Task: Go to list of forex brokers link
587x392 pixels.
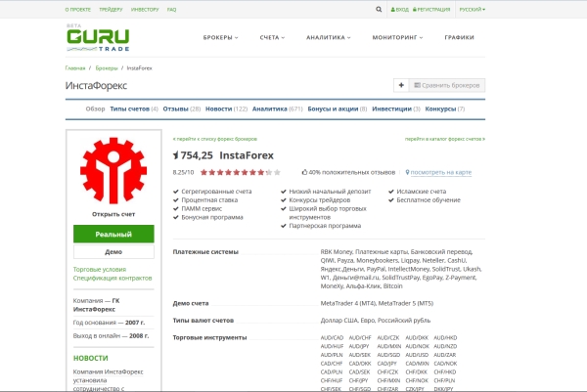Action: coord(215,139)
